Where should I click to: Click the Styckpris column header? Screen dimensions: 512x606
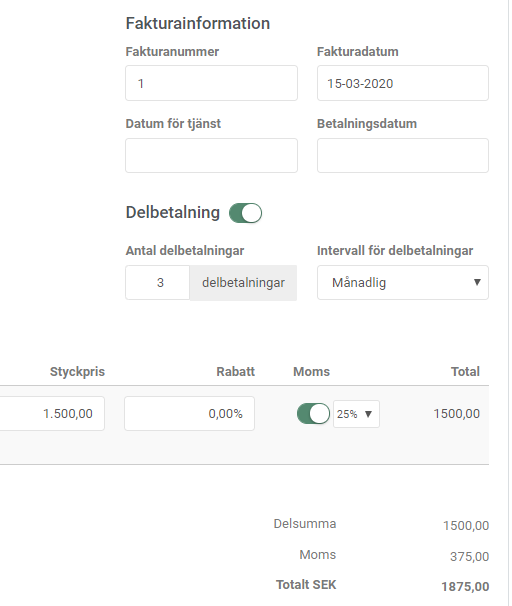(77, 371)
